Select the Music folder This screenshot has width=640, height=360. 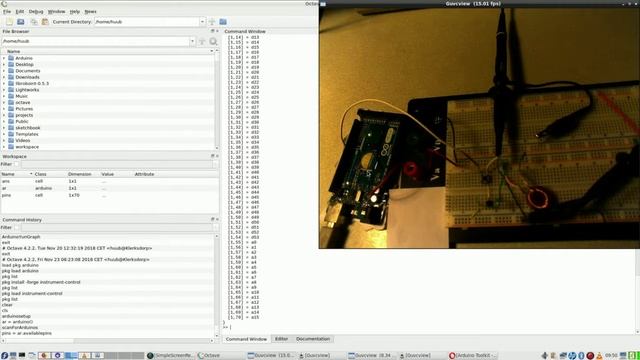[x=22, y=96]
